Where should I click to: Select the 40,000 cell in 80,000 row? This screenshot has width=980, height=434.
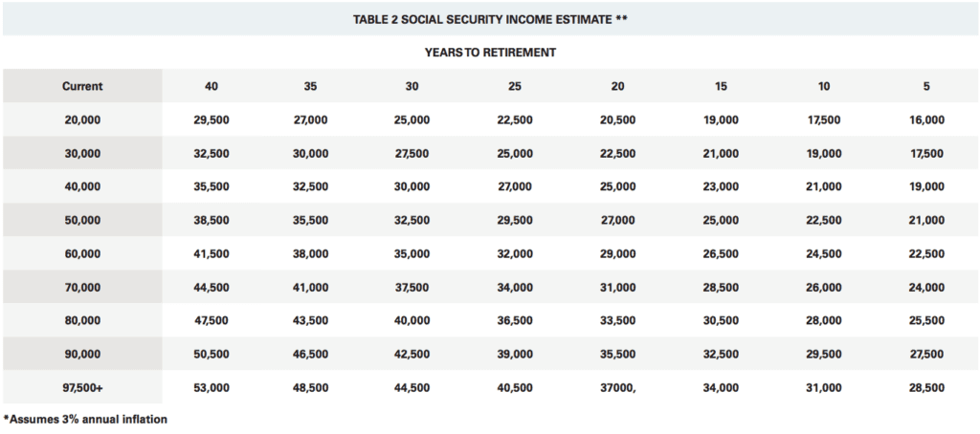coord(412,321)
